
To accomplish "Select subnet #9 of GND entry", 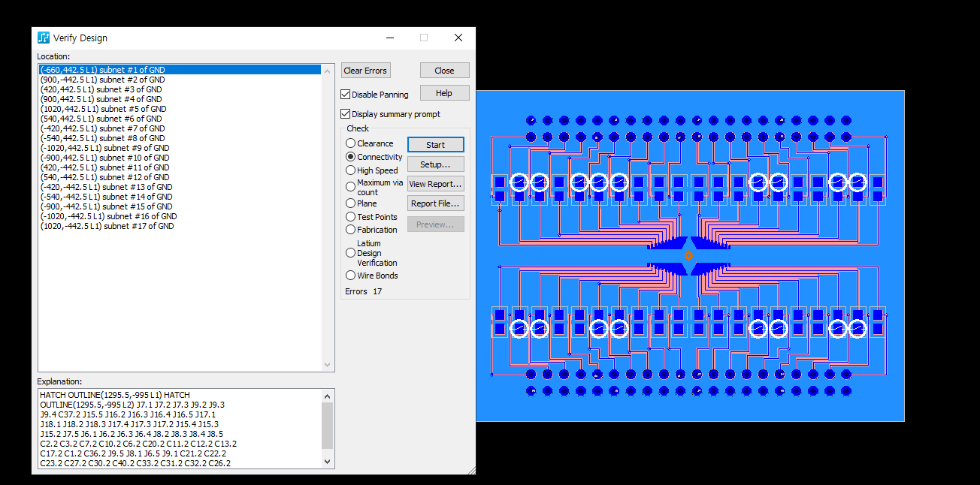I will 104,148.
